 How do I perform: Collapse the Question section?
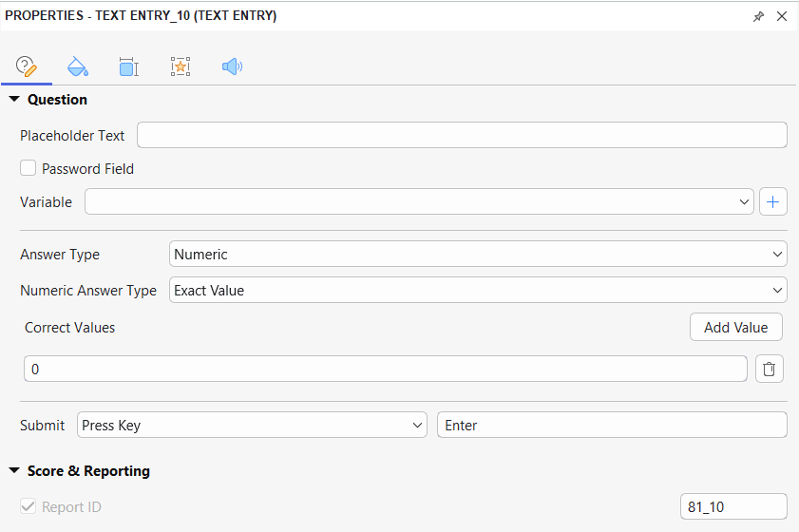click(14, 100)
